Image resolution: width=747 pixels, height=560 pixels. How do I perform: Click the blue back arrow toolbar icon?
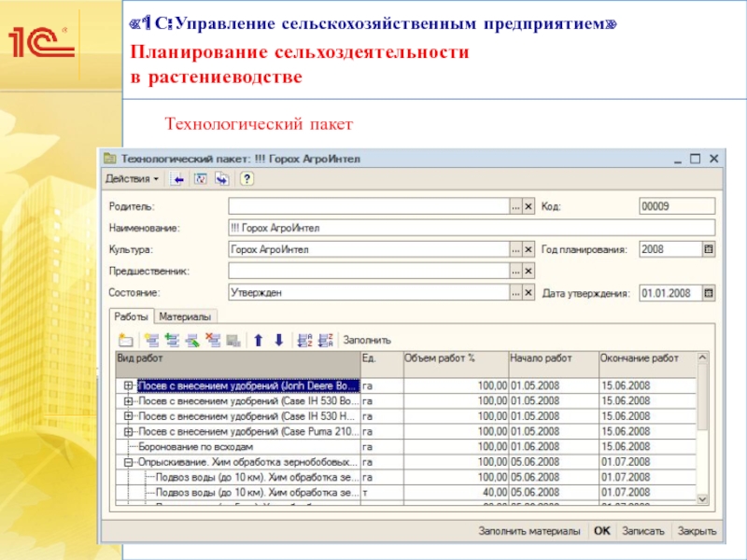click(177, 177)
